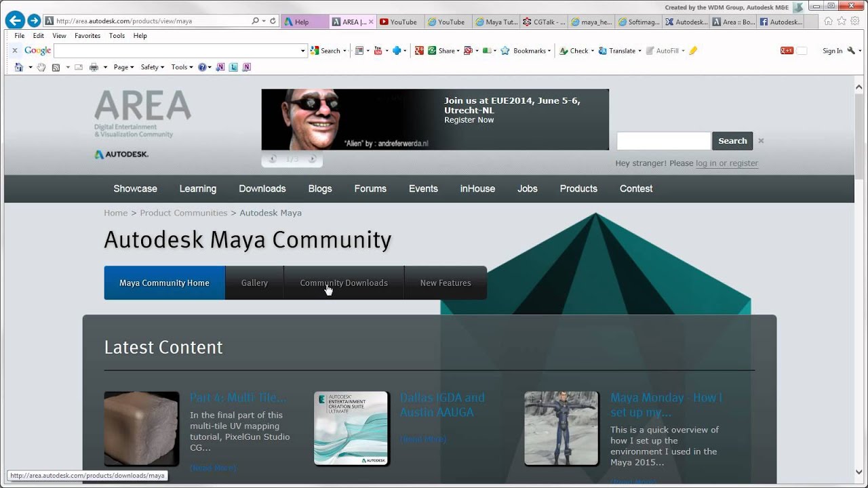Image resolution: width=868 pixels, height=488 pixels.
Task: Click the Autodesk logo under AREA
Action: pyautogui.click(x=121, y=155)
